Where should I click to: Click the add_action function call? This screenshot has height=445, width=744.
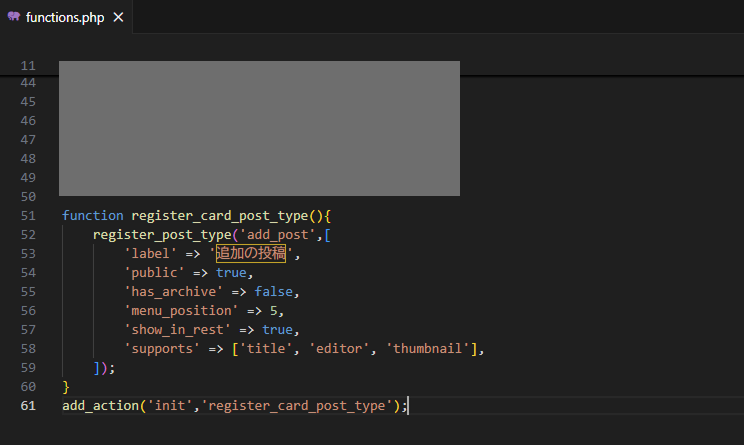(x=100, y=405)
